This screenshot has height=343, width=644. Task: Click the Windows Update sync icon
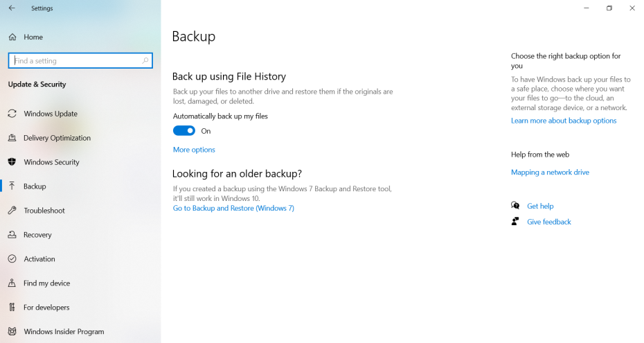pyautogui.click(x=12, y=114)
